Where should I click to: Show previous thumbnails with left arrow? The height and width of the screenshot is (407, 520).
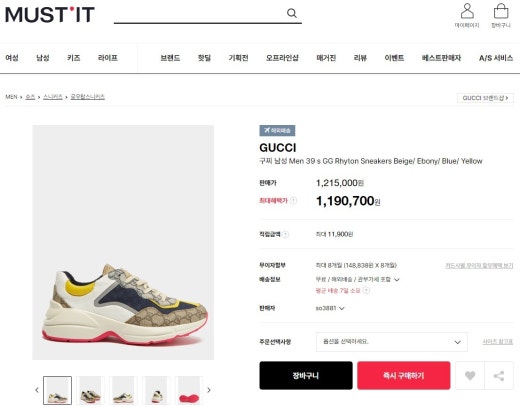[37, 390]
